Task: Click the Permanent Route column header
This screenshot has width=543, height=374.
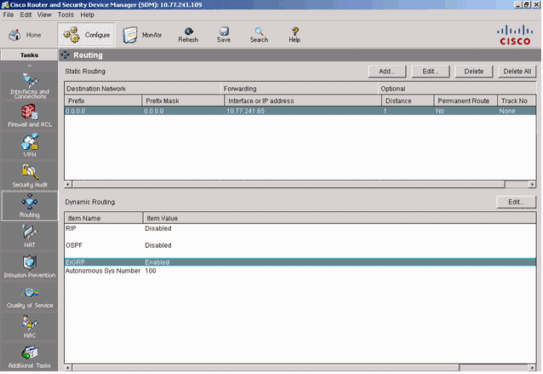Action: (466, 101)
